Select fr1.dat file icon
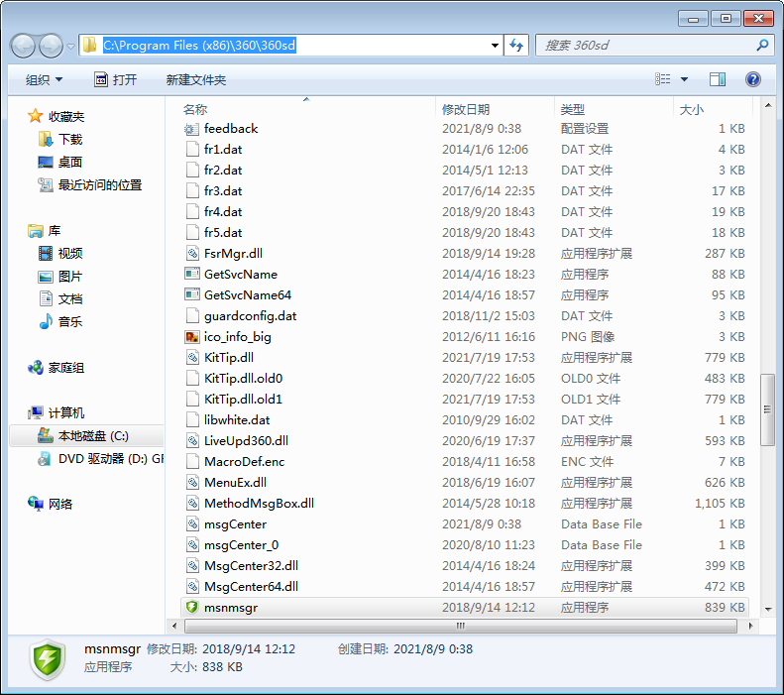 point(192,150)
